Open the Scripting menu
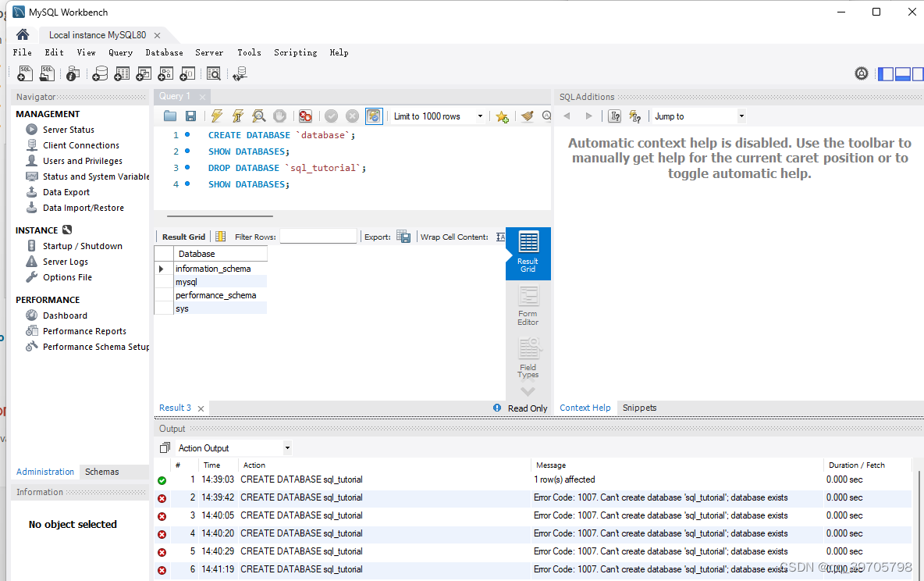Image resolution: width=924 pixels, height=581 pixels. (x=295, y=52)
